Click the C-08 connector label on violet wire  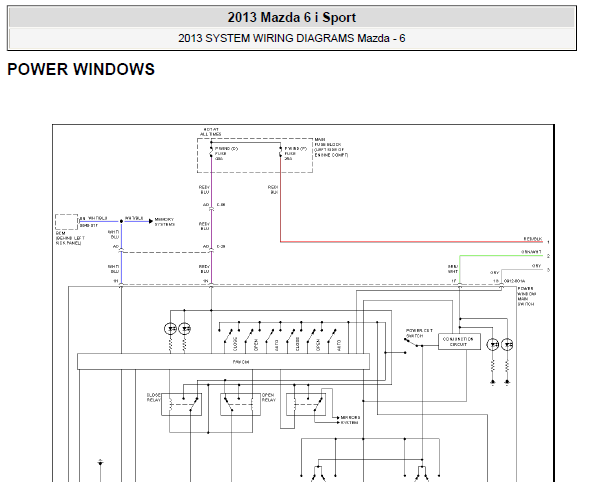click(221, 205)
